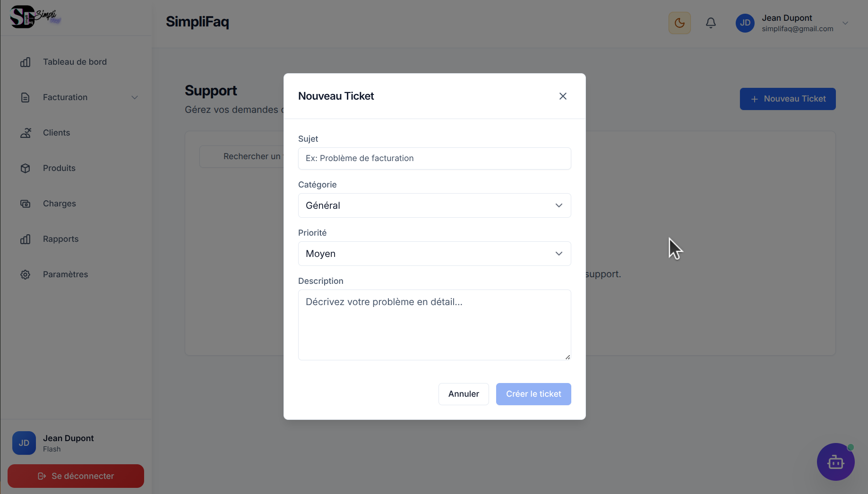Viewport: 868px width, 494px height.
Task: Select Paramètres in the sidebar menu
Action: (x=65, y=274)
